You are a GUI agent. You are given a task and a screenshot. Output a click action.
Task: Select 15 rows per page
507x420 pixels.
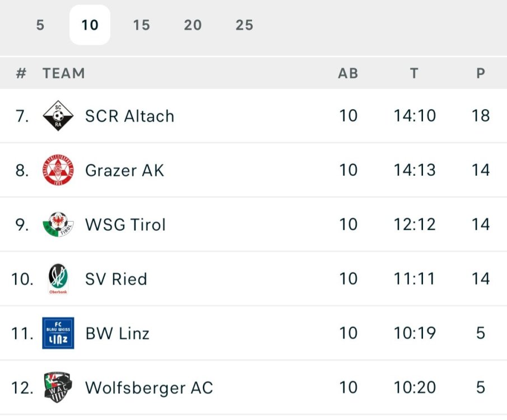(142, 25)
